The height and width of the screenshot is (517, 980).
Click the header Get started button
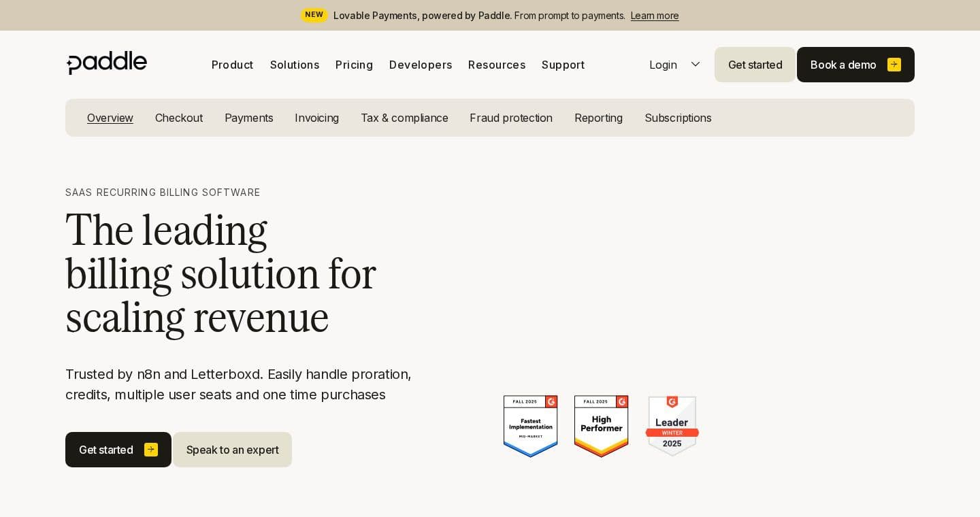coord(755,65)
